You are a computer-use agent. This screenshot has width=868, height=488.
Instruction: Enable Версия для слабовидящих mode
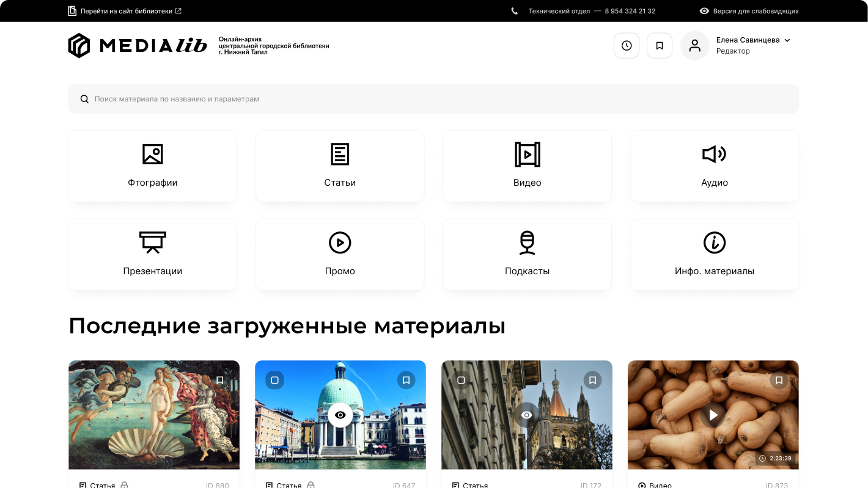pos(749,11)
